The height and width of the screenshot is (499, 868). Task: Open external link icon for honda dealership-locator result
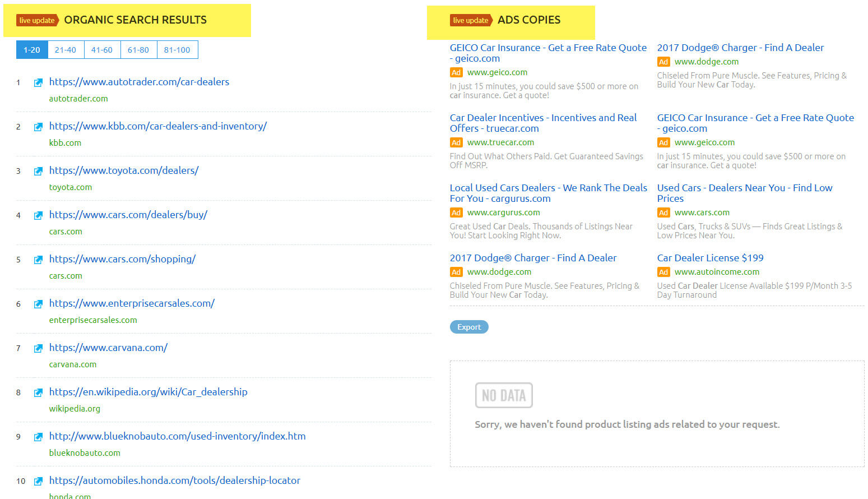point(38,481)
